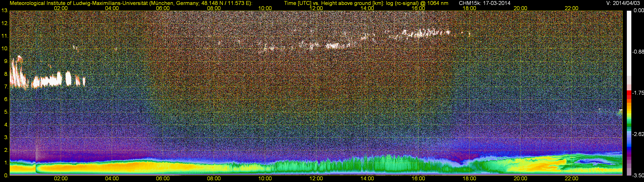Screen dimensions: 644x182
Task: Click 22:00 on the bottom time axis
Action: click(x=571, y=179)
